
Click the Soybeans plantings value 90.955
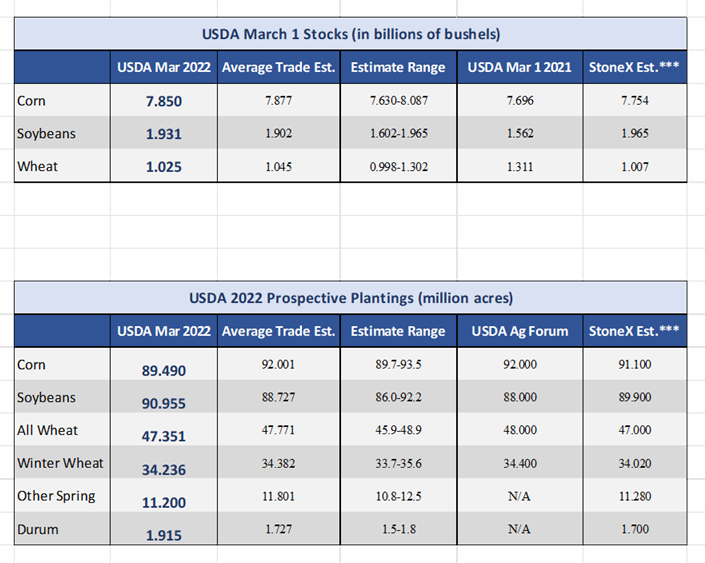coord(163,402)
